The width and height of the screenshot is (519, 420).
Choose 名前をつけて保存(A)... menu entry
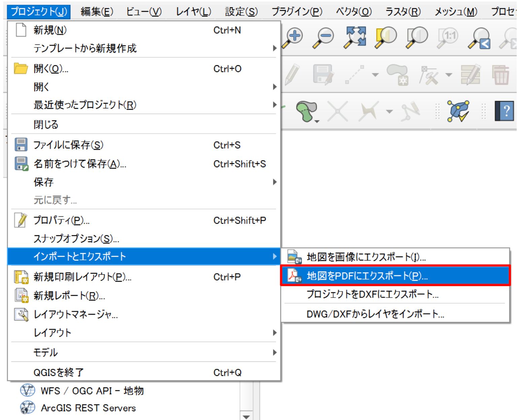pos(144,164)
